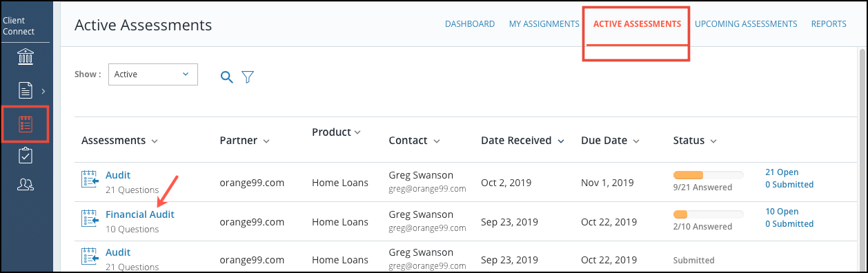The height and width of the screenshot is (273, 868).
Task: Expand the Show Active dropdown
Action: [x=153, y=74]
